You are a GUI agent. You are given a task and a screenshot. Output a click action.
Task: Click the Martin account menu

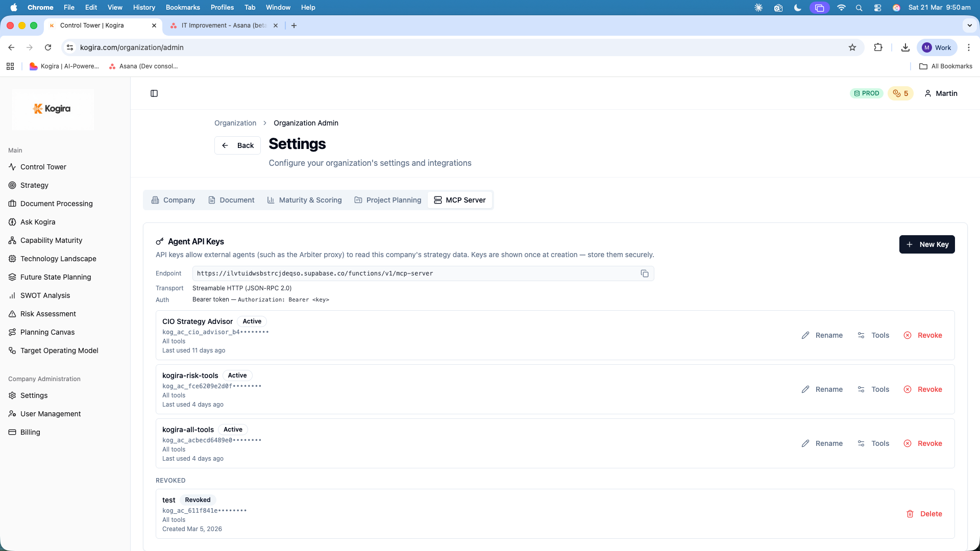[941, 93]
